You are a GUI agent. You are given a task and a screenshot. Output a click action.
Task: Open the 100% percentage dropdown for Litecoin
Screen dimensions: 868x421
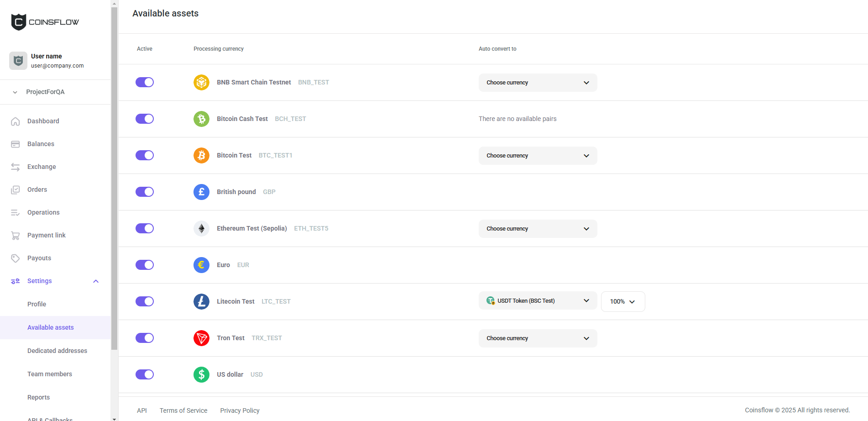622,301
